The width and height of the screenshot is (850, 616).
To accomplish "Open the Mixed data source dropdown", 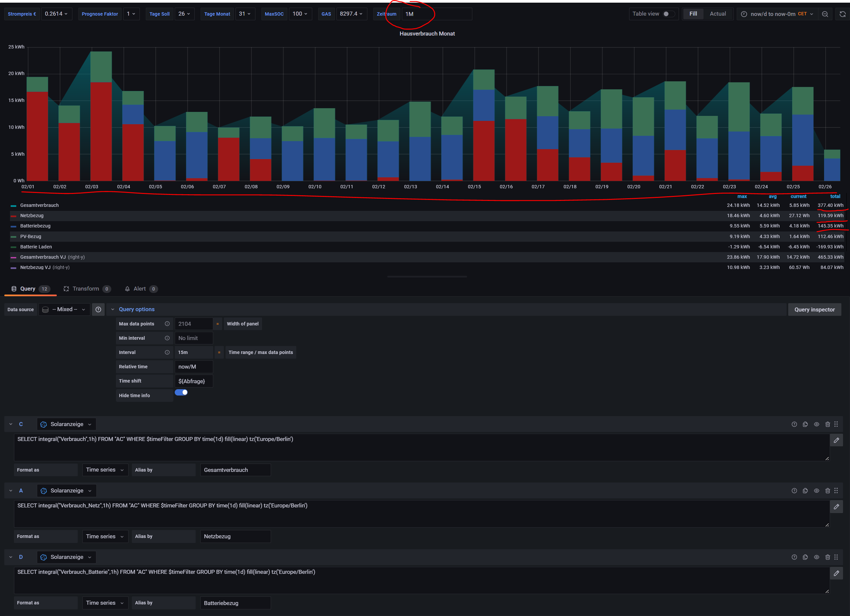I will [64, 309].
